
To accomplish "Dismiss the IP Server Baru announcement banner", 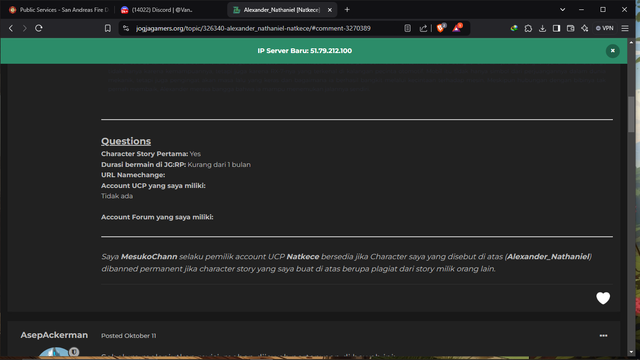I will (612, 51).
